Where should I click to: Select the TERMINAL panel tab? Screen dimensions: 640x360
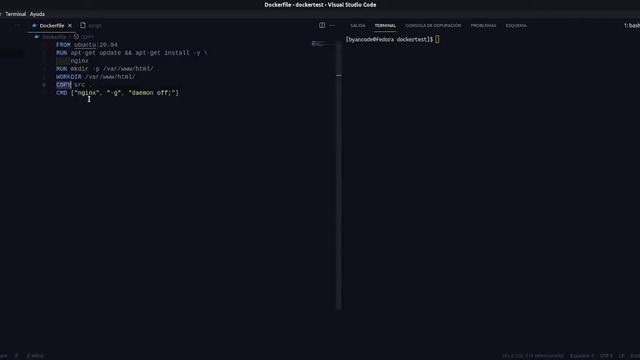[385, 25]
